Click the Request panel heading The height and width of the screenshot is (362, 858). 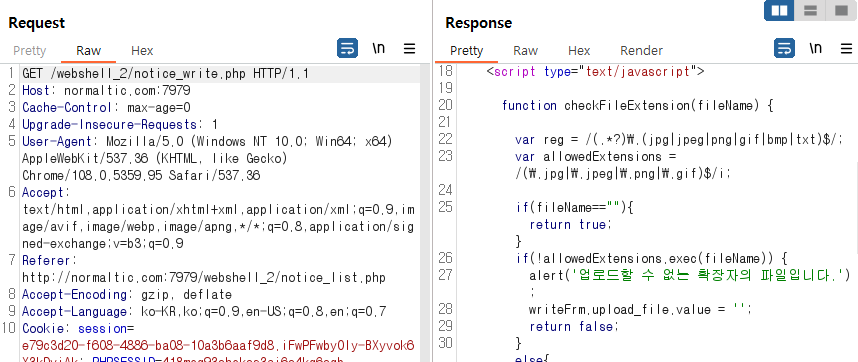tap(37, 23)
